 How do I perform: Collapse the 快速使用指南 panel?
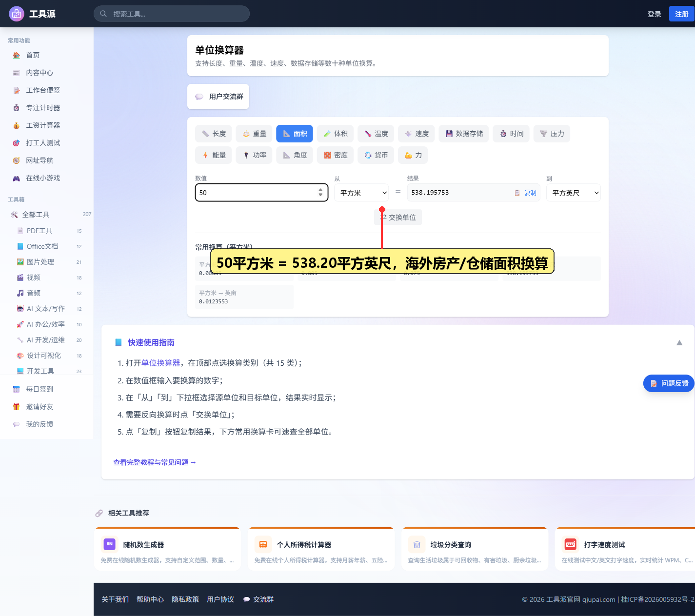679,343
